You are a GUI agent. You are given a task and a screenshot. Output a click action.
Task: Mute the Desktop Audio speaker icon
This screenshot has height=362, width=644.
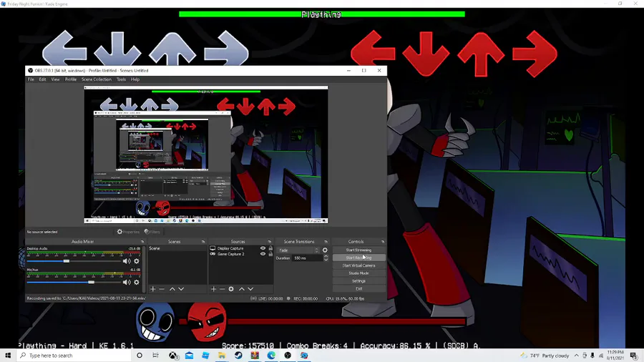[x=127, y=261]
